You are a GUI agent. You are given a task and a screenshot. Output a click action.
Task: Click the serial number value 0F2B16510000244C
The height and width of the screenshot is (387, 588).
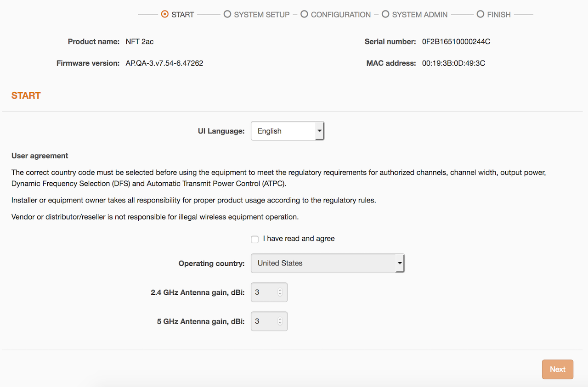pyautogui.click(x=456, y=42)
